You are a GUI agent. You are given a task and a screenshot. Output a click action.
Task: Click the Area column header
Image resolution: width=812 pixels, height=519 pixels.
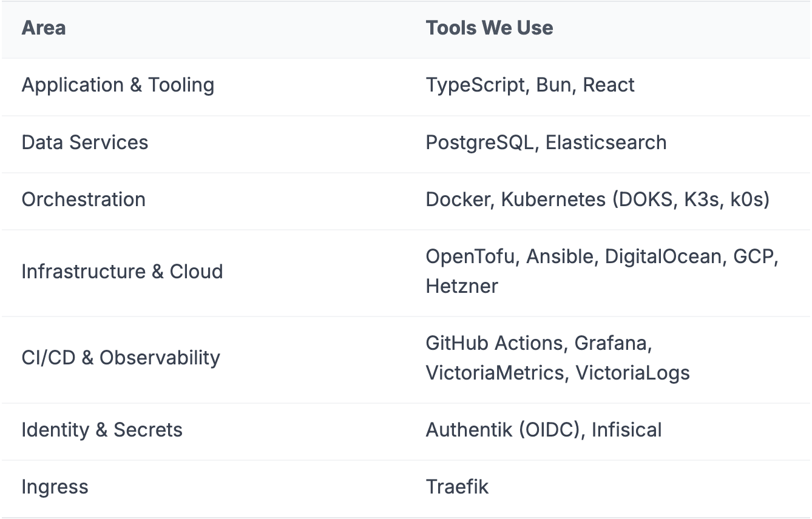coord(44,28)
